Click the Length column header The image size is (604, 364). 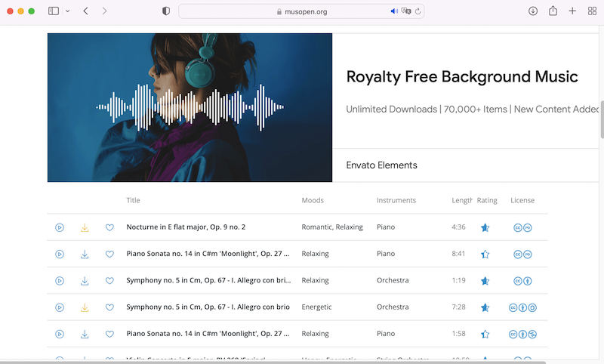[x=462, y=200]
